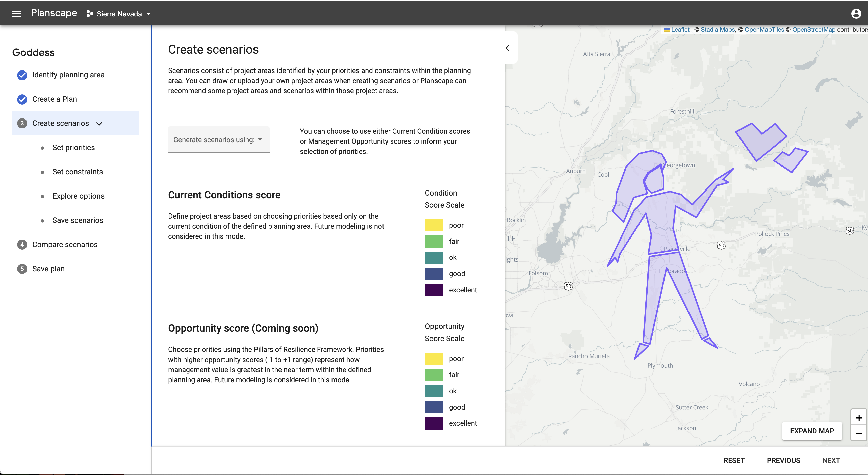Click the EXPAND MAP button
Image resolution: width=868 pixels, height=475 pixels.
click(812, 431)
